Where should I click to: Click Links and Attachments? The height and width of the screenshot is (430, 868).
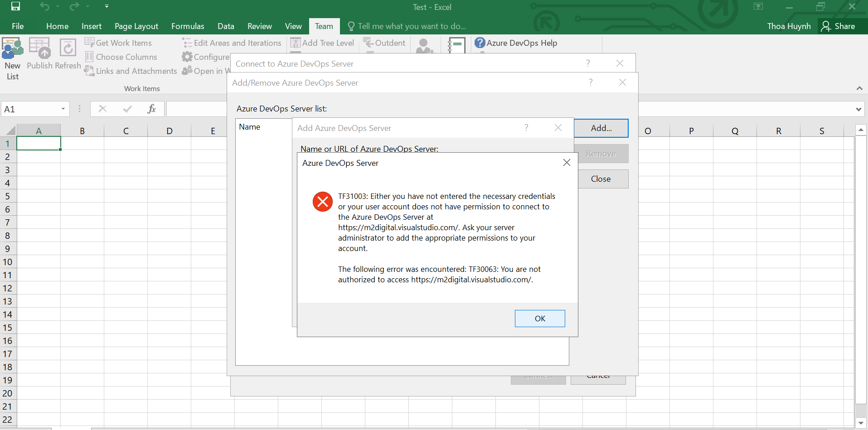tap(131, 71)
